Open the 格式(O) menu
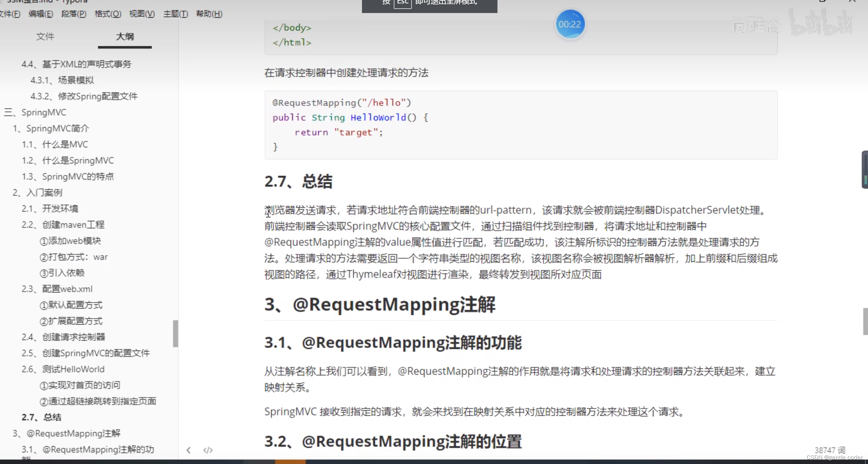The width and height of the screenshot is (868, 464). click(107, 14)
